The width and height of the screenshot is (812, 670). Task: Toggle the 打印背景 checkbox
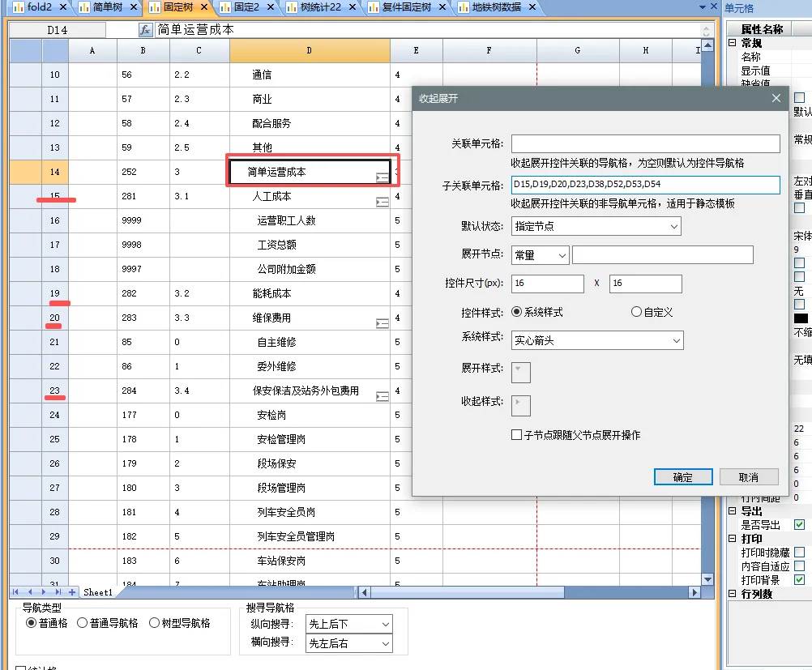[x=799, y=580]
